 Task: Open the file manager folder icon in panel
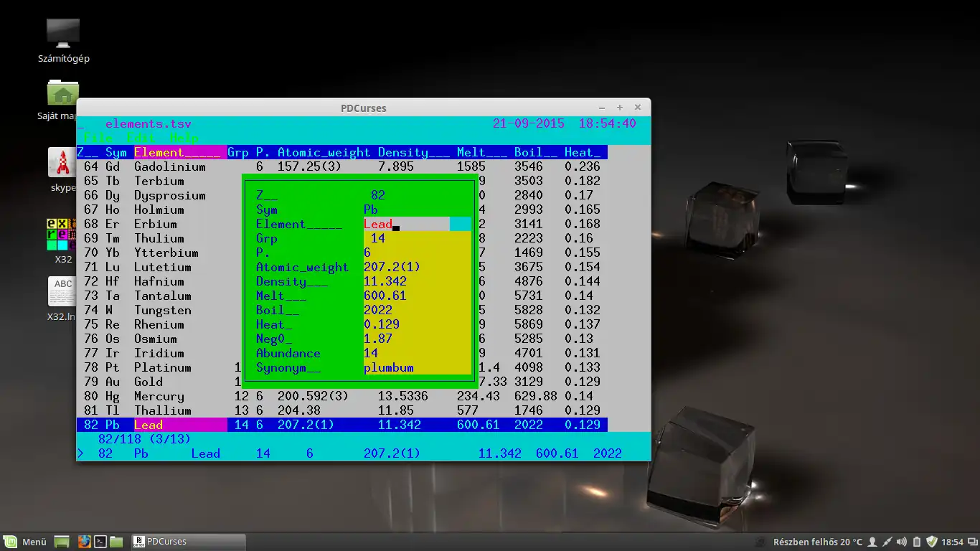(x=116, y=542)
